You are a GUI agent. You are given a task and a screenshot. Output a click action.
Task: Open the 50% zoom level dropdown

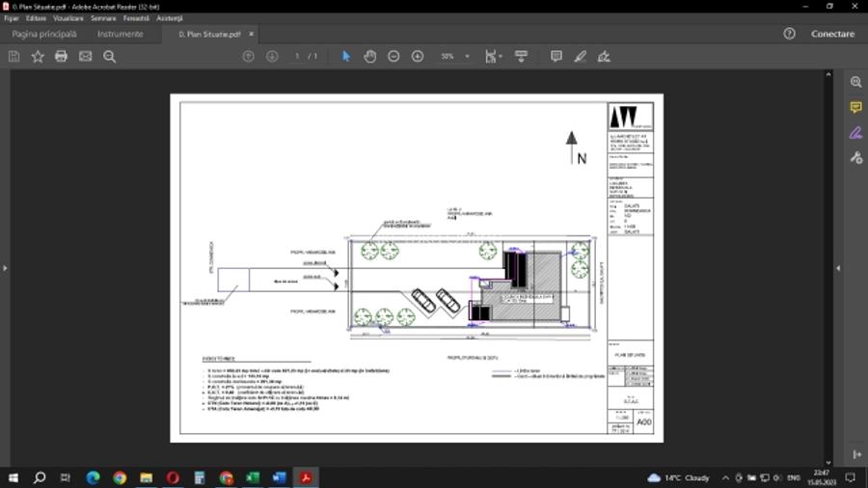coord(468,57)
